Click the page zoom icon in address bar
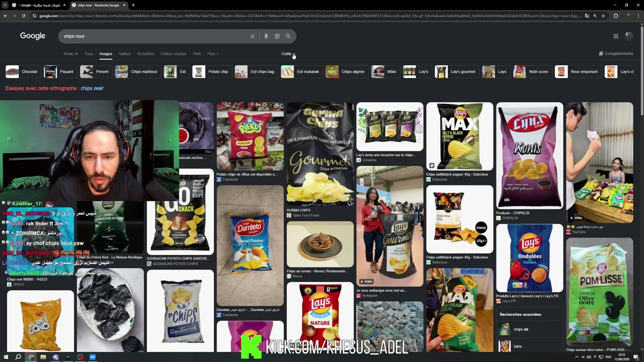The height and width of the screenshot is (362, 644). (x=595, y=16)
